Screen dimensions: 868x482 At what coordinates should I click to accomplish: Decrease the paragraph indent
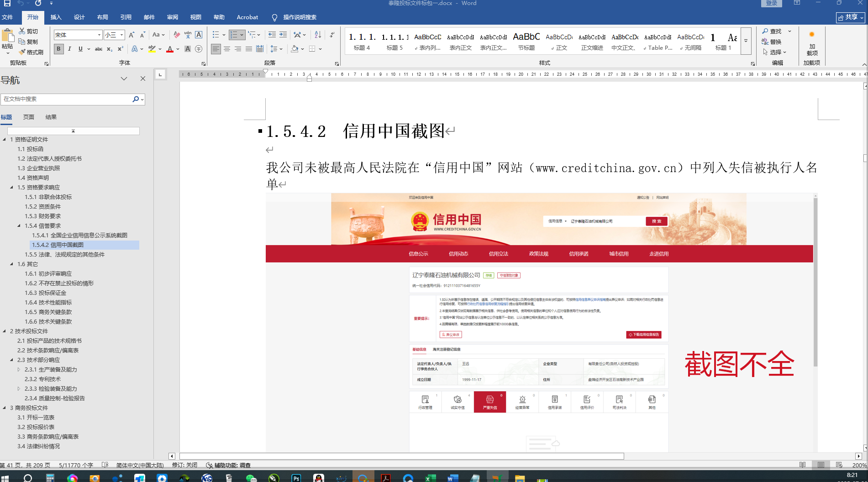point(272,35)
